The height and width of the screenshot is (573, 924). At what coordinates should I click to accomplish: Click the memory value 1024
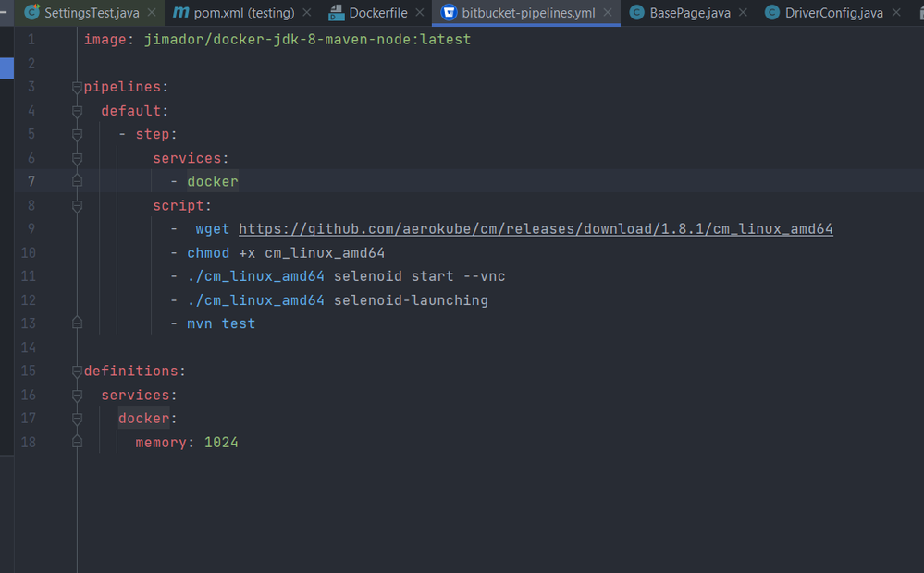point(221,443)
